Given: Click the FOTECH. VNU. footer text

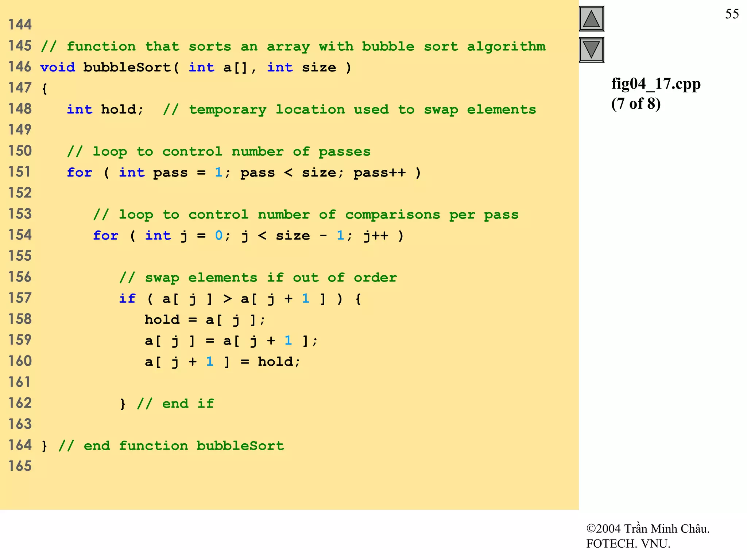Looking at the screenshot, I should click(x=628, y=544).
